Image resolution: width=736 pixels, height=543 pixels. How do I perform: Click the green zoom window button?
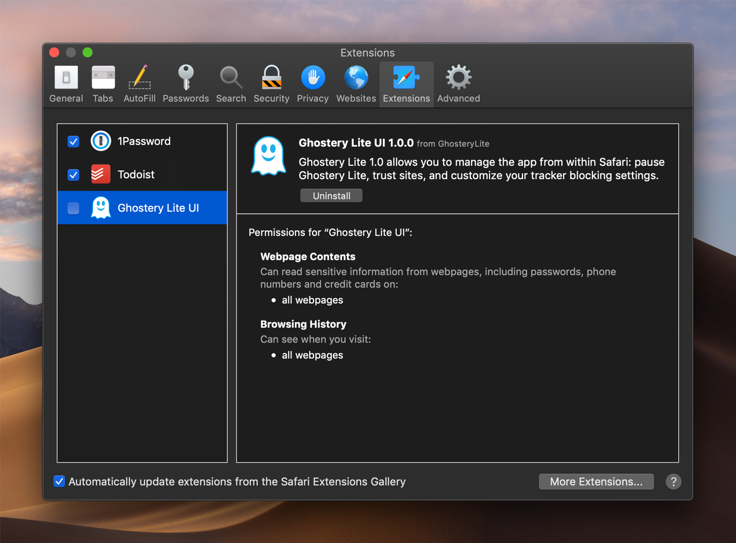87,52
